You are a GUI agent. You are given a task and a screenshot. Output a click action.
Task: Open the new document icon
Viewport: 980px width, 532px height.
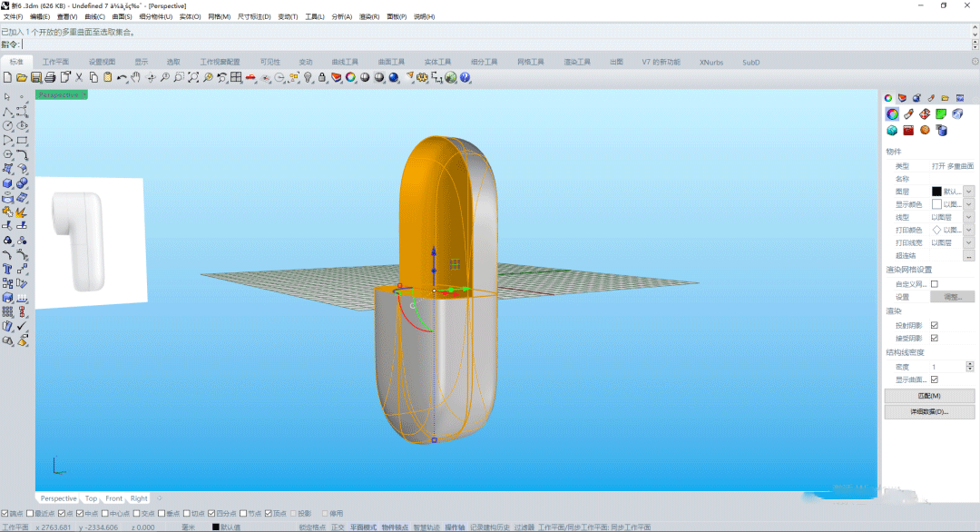tap(7, 78)
